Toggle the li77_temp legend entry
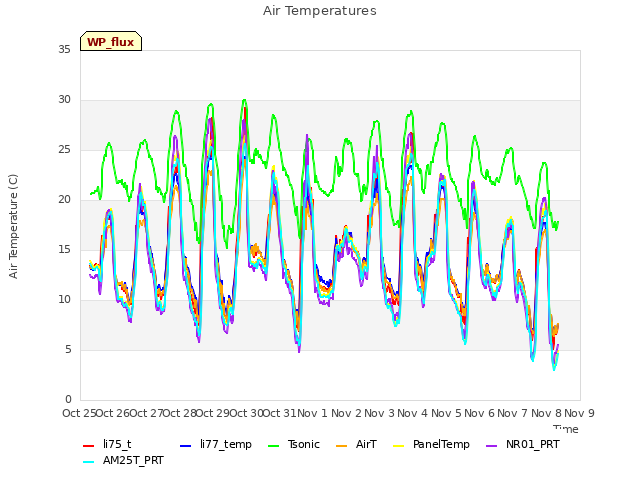The width and height of the screenshot is (640, 480). [216, 444]
